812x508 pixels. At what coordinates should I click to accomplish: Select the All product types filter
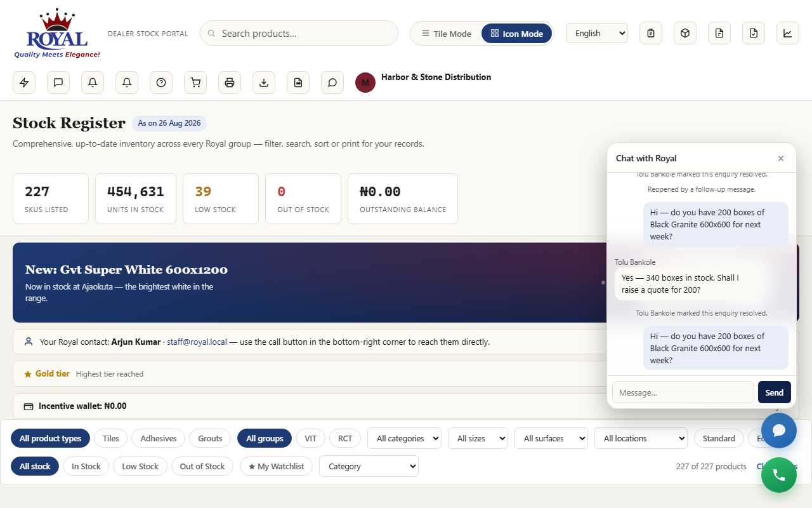pos(51,438)
